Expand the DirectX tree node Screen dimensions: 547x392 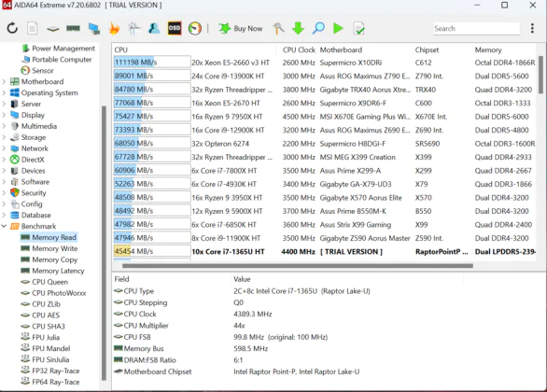coord(4,160)
